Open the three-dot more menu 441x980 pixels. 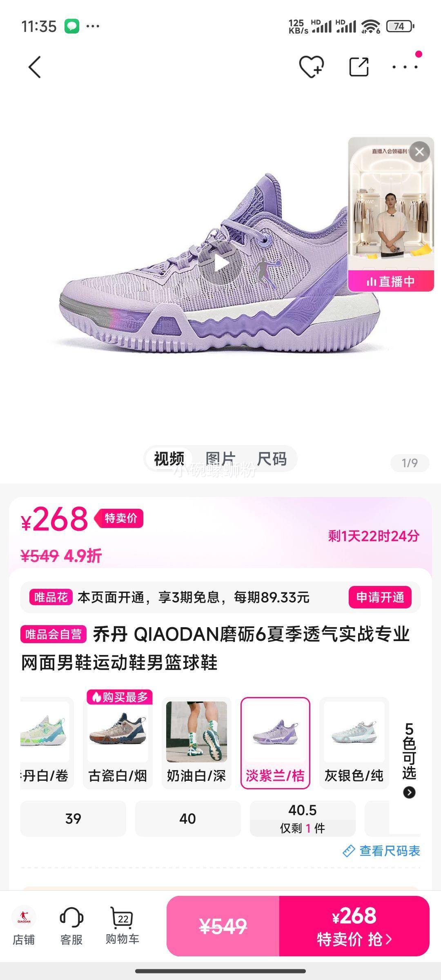[x=405, y=67]
